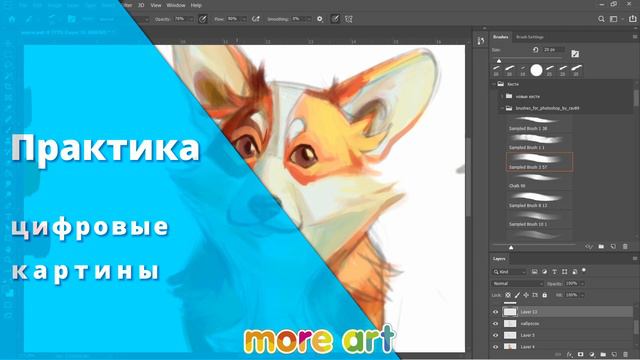Click add layer style fx icon

click(x=569, y=355)
